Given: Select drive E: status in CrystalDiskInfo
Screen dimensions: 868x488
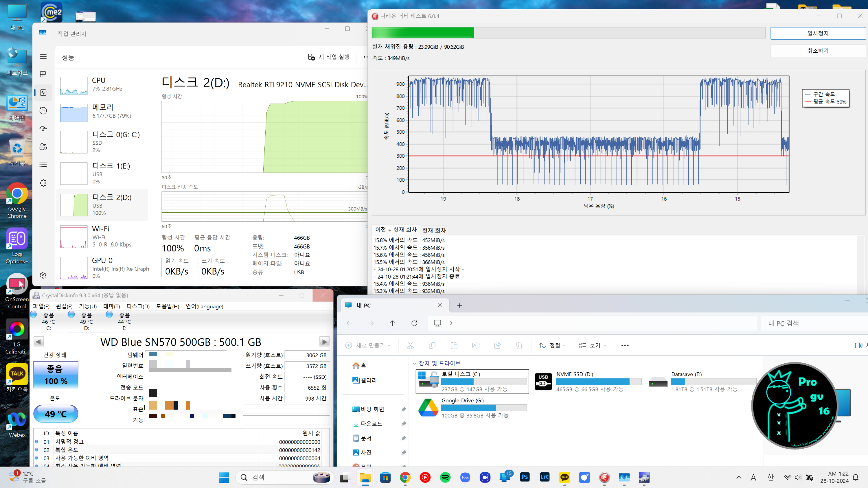Looking at the screenshot, I should pos(124,321).
